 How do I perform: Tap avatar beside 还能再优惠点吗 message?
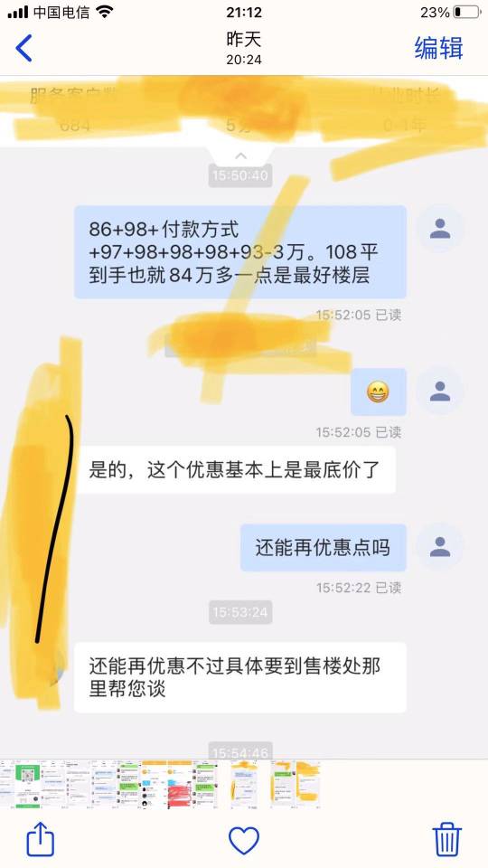pos(440,547)
